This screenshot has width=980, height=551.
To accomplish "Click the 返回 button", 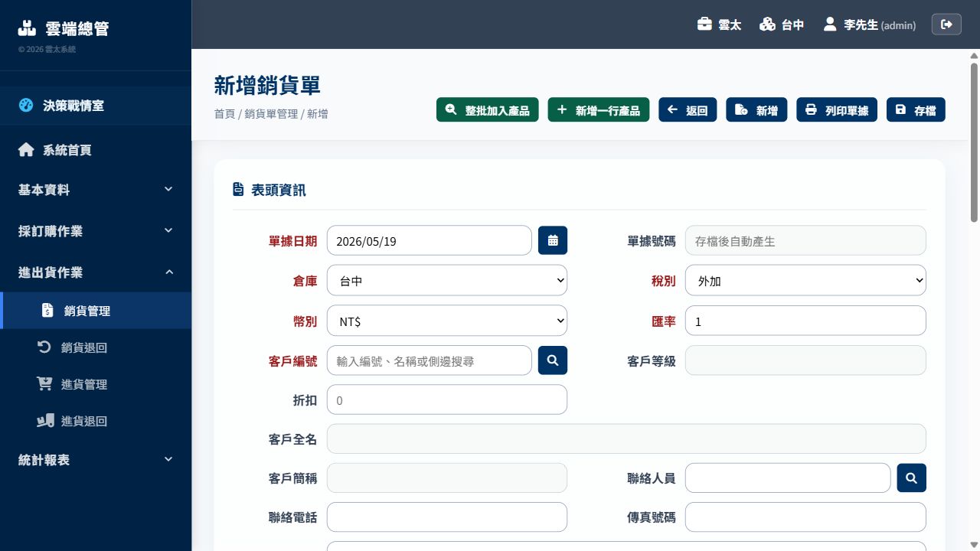I will coord(688,109).
